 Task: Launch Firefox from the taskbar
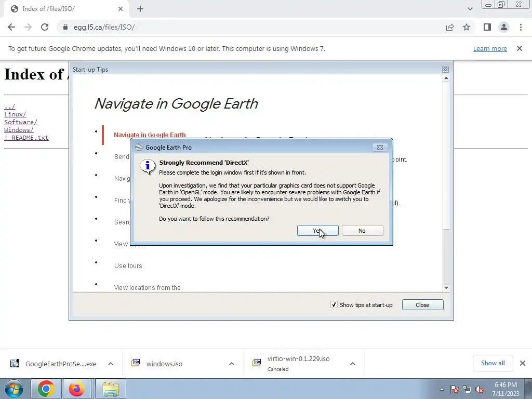tap(77, 389)
